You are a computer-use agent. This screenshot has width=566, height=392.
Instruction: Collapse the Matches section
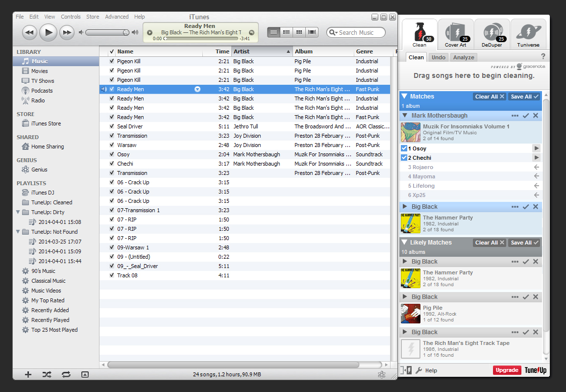click(x=404, y=97)
